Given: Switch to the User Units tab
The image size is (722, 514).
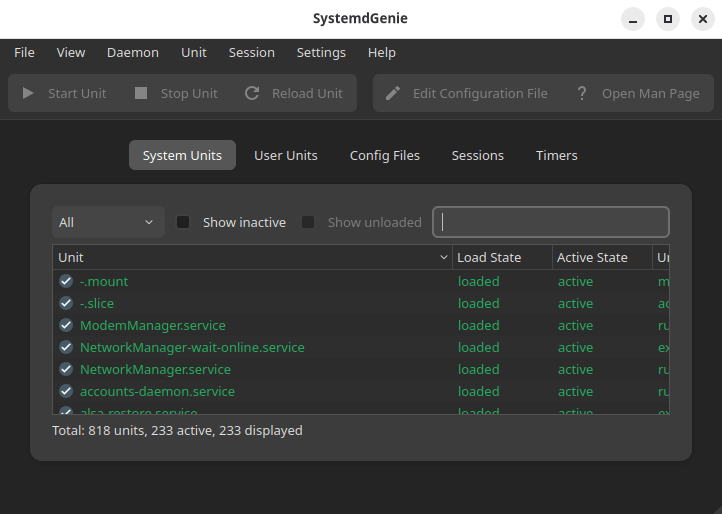Looking at the screenshot, I should (x=286, y=155).
